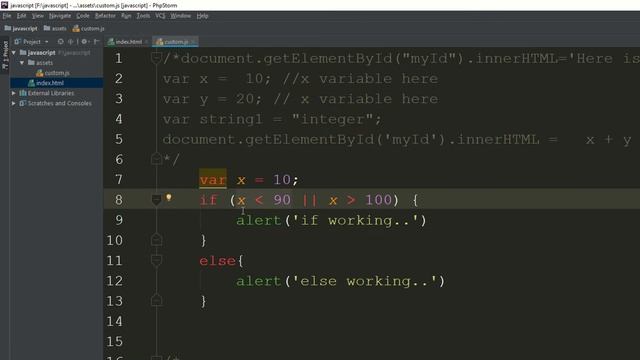Close the index.html editor tab
This screenshot has width=640, height=360.
pos(147,42)
